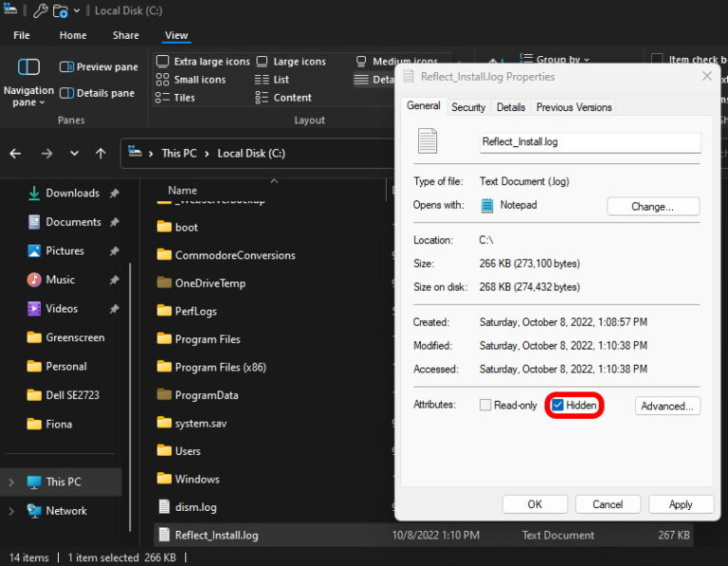Open the recent locations dropdown arrow
The image size is (728, 566).
coord(74,154)
